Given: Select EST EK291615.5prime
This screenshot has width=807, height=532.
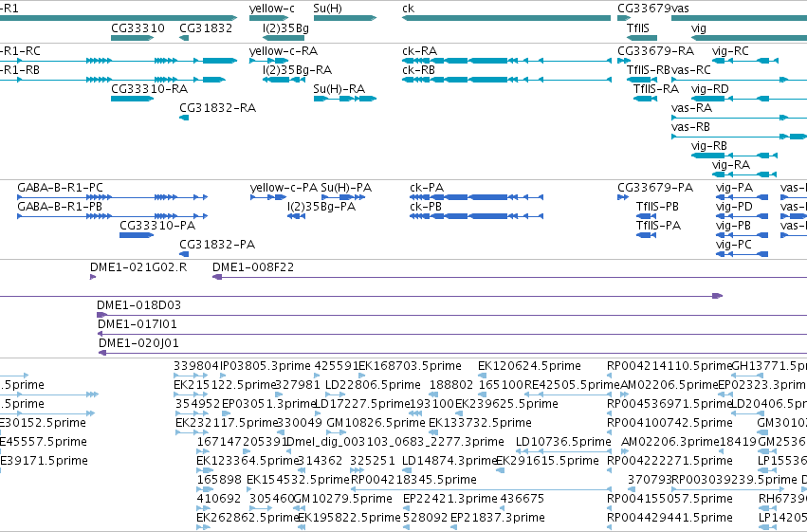Looking at the screenshot, I should (547, 462).
